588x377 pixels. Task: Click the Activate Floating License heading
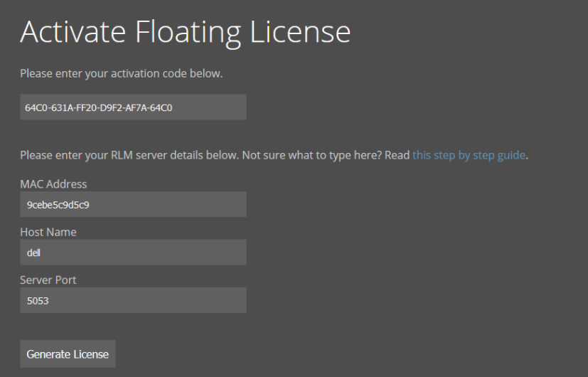[x=186, y=32]
